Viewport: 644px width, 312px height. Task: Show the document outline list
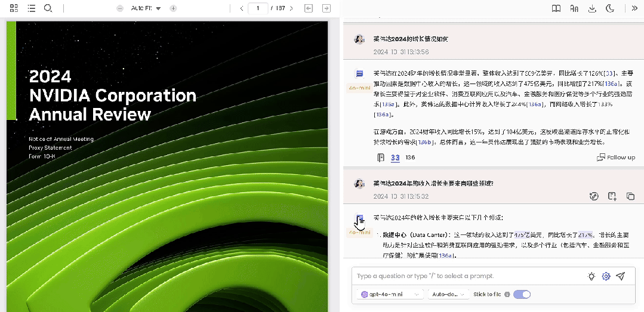pyautogui.click(x=31, y=8)
